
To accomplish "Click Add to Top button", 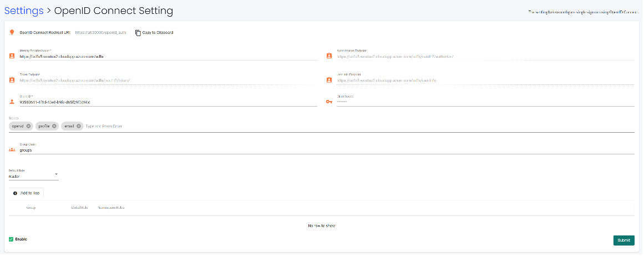I will 27,193.
